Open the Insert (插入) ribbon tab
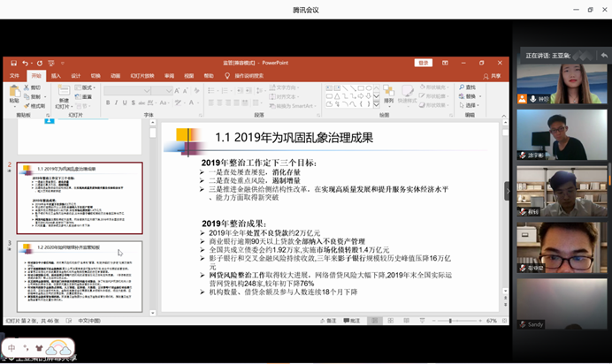612x364 pixels. pos(56,76)
